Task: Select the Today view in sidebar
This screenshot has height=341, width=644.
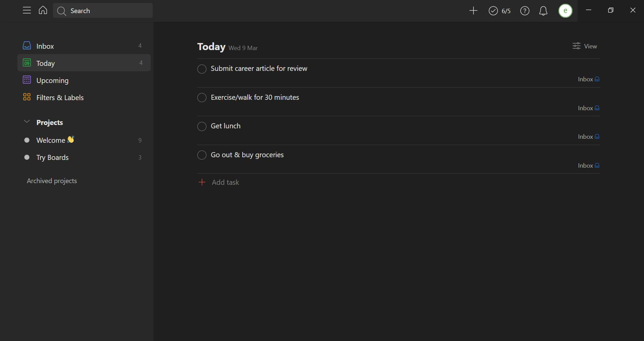Action: (x=84, y=63)
